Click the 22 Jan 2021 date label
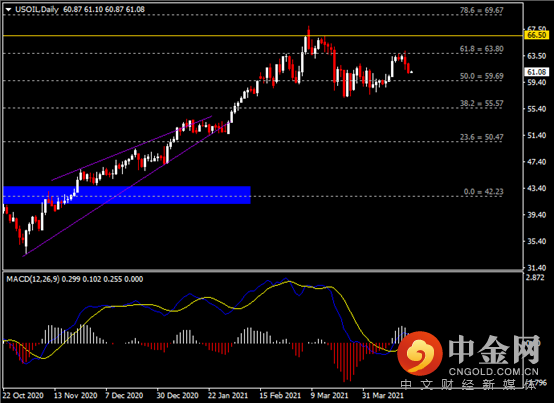 (228, 395)
